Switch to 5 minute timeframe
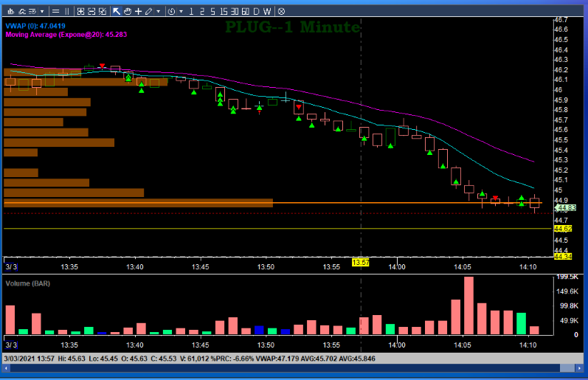Image resolution: width=588 pixels, height=380 pixels. click(212, 11)
